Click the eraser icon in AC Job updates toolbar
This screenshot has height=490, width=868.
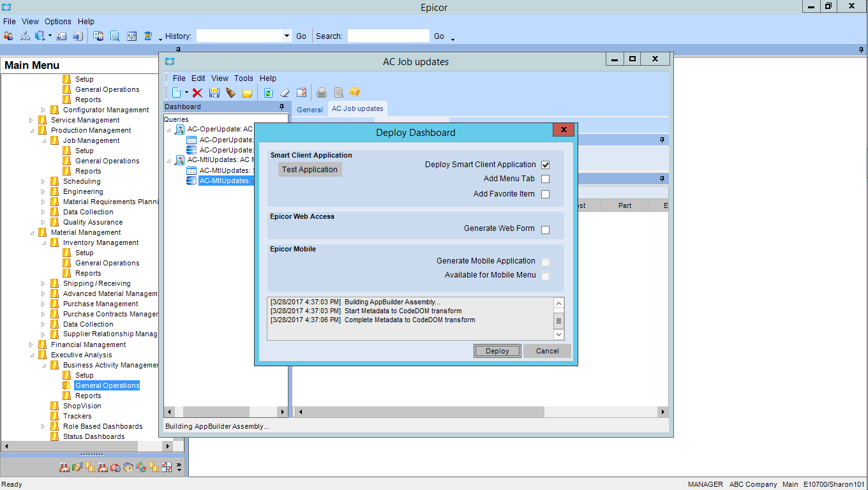click(x=285, y=93)
